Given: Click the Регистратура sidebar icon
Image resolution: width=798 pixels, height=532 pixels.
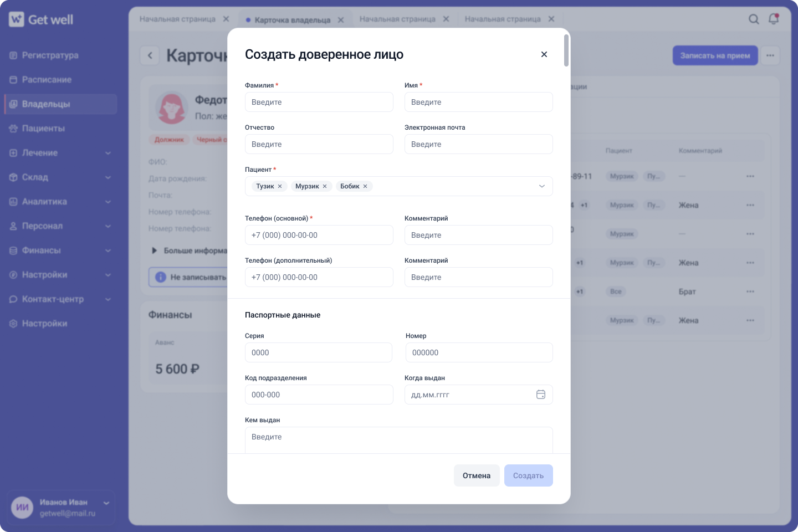Looking at the screenshot, I should [13, 55].
